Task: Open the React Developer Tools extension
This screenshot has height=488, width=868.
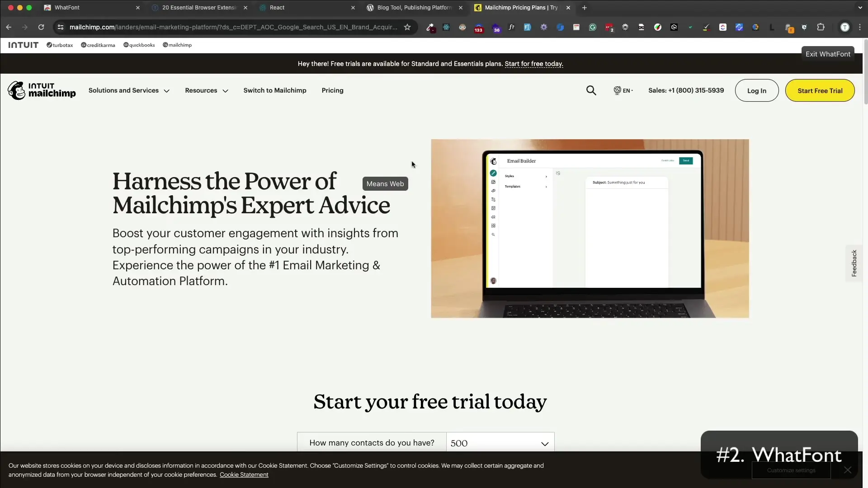Action: pos(446,27)
